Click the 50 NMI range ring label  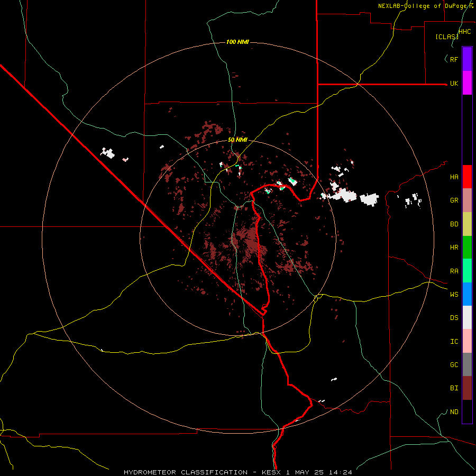pos(237,140)
